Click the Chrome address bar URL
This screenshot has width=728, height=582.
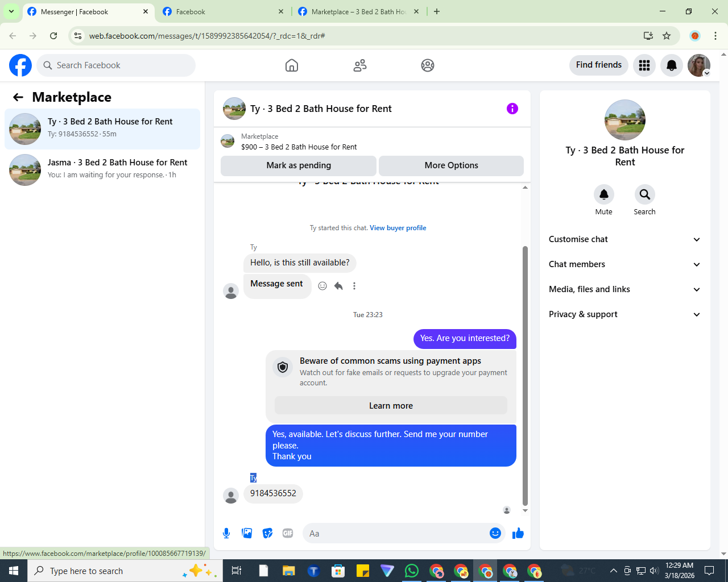[x=207, y=36]
